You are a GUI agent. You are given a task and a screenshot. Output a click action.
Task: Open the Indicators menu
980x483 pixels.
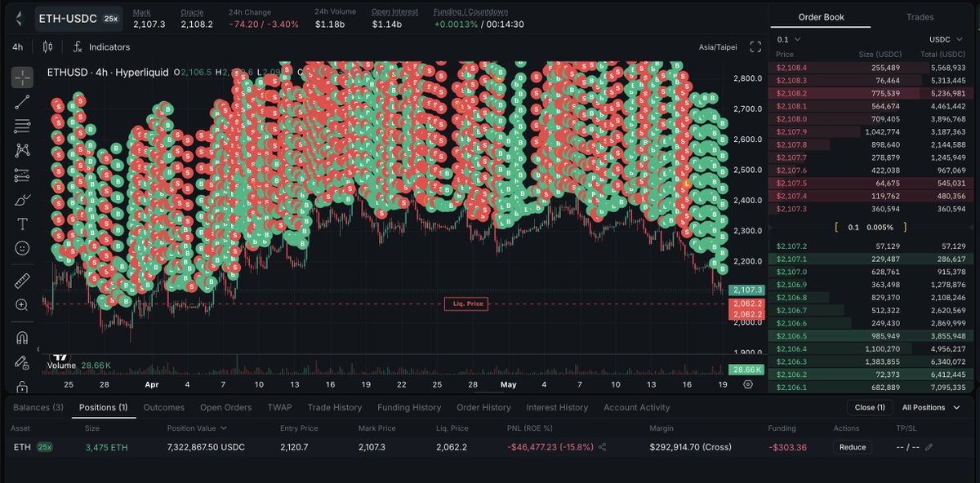coord(102,47)
